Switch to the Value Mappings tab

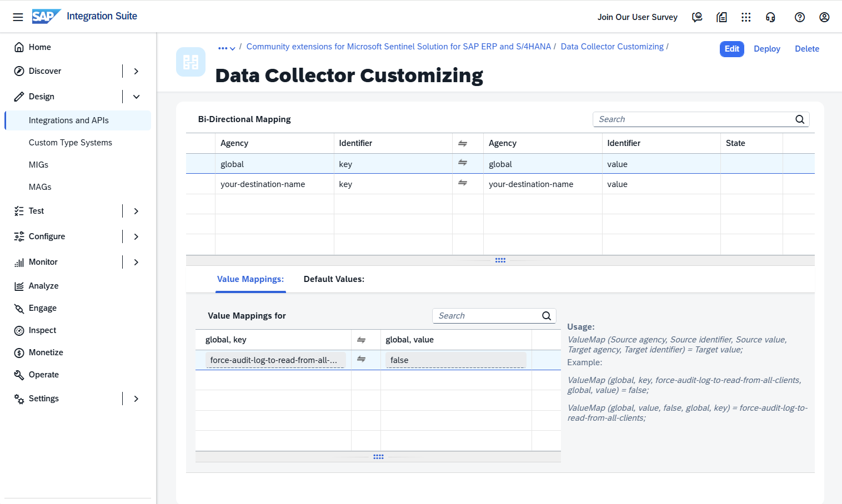250,279
